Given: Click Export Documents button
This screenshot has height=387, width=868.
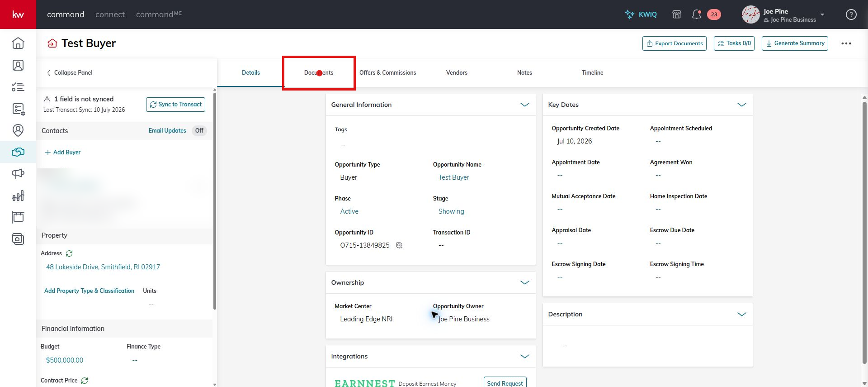Looking at the screenshot, I should [675, 43].
